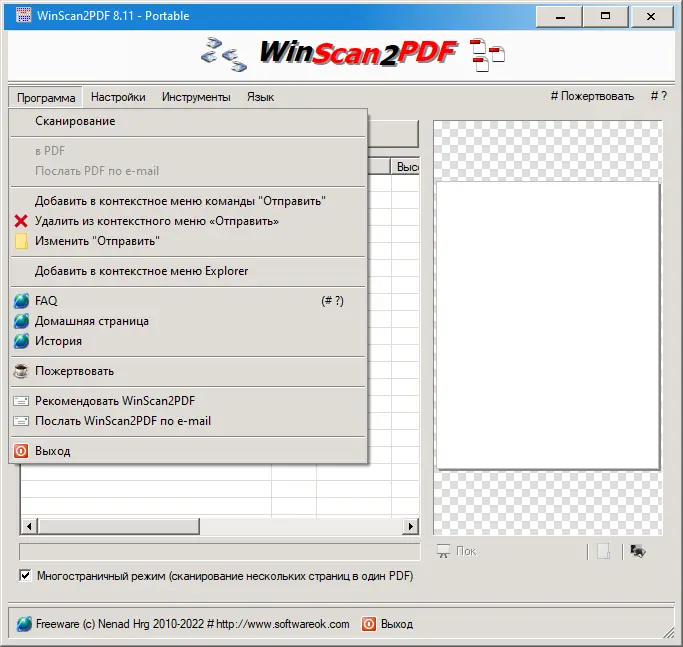Minimize the WinScan2PDF window
This screenshot has width=683, height=647.
tap(560, 17)
